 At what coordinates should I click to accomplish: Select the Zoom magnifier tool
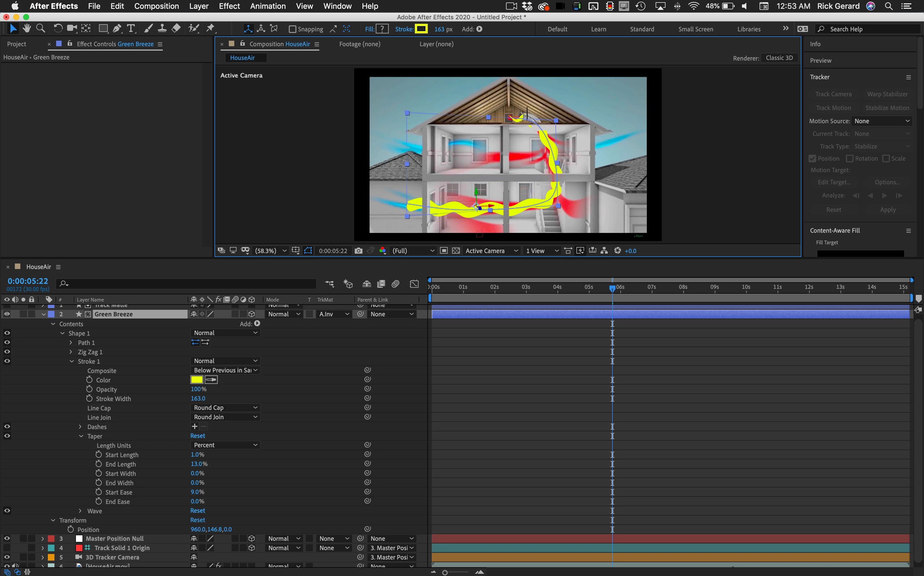tap(40, 29)
